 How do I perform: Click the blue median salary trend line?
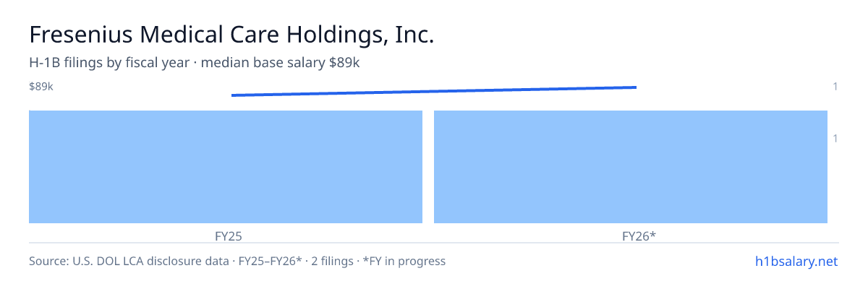pos(434,91)
